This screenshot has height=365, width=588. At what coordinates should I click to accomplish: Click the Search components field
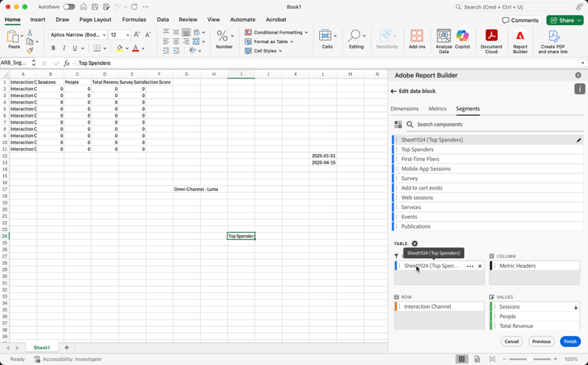click(495, 125)
